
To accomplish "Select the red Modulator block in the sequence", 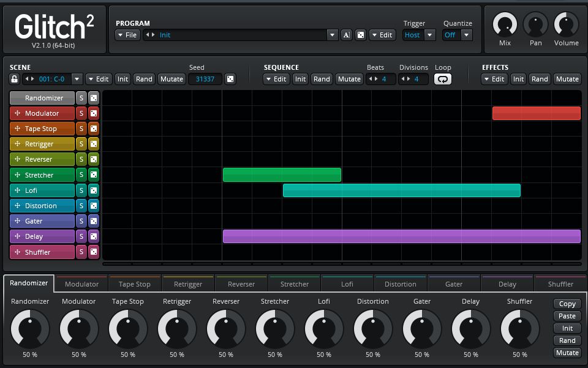I will pos(537,113).
